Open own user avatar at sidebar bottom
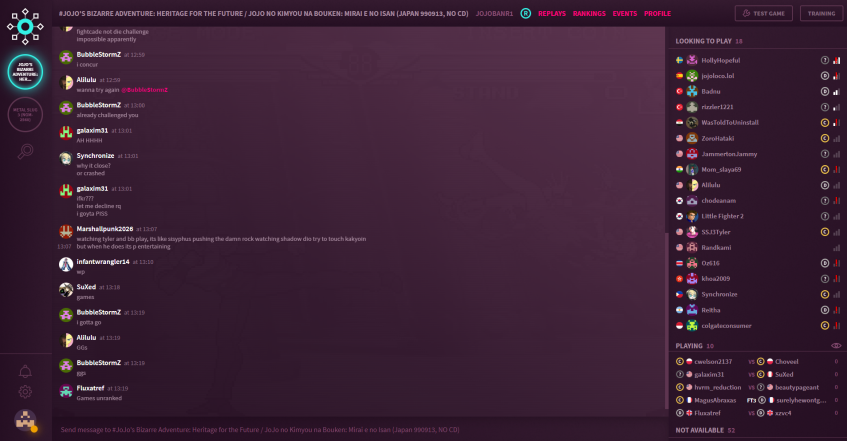The width and height of the screenshot is (847, 441). point(25,420)
